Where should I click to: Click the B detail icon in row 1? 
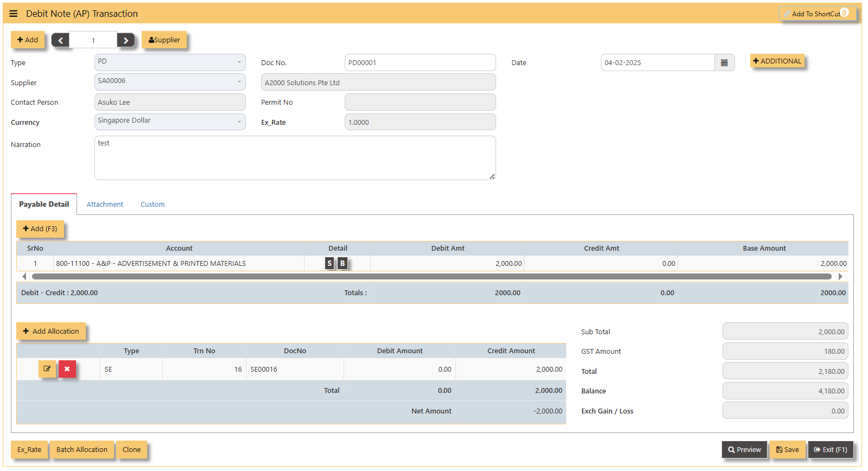[x=343, y=263]
